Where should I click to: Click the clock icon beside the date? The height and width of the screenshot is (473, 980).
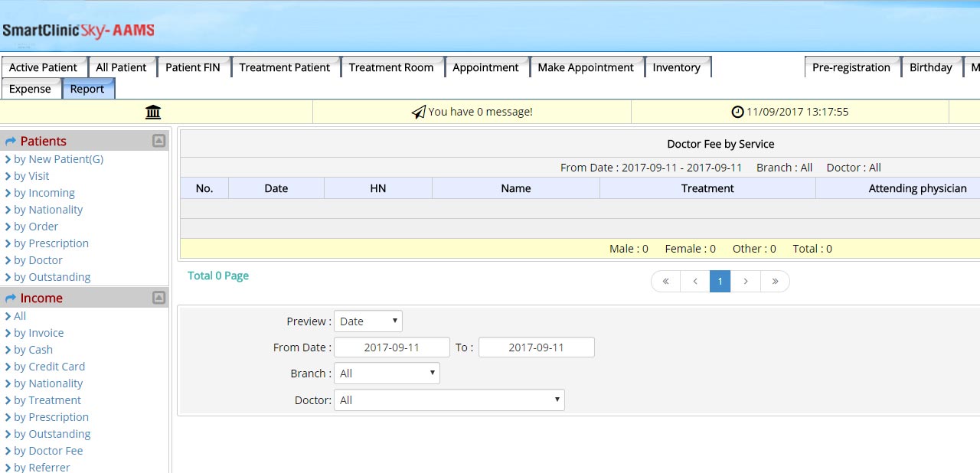[737, 112]
